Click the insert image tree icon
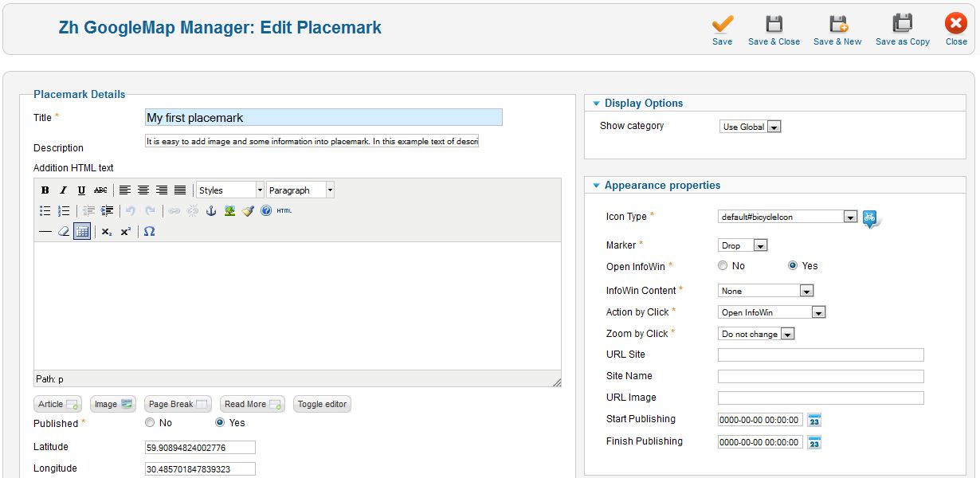 tap(229, 211)
